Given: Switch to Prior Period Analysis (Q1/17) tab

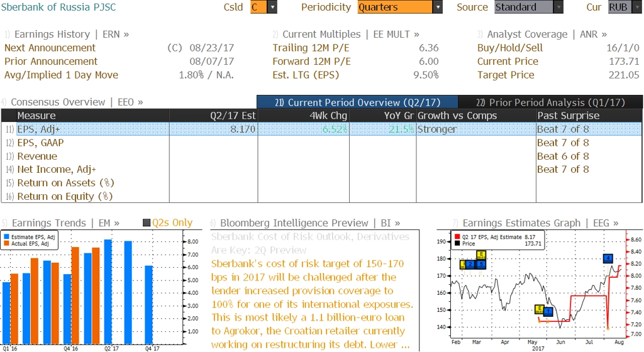Looking at the screenshot, I should [550, 102].
